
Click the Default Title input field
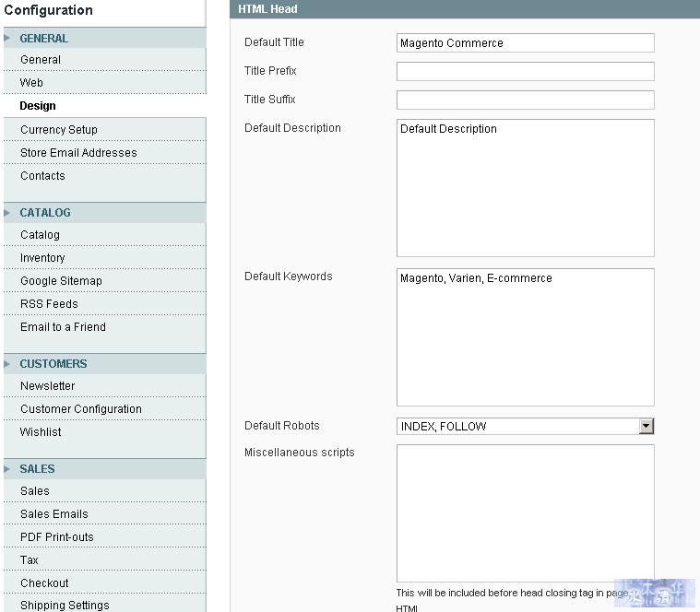[x=525, y=42]
